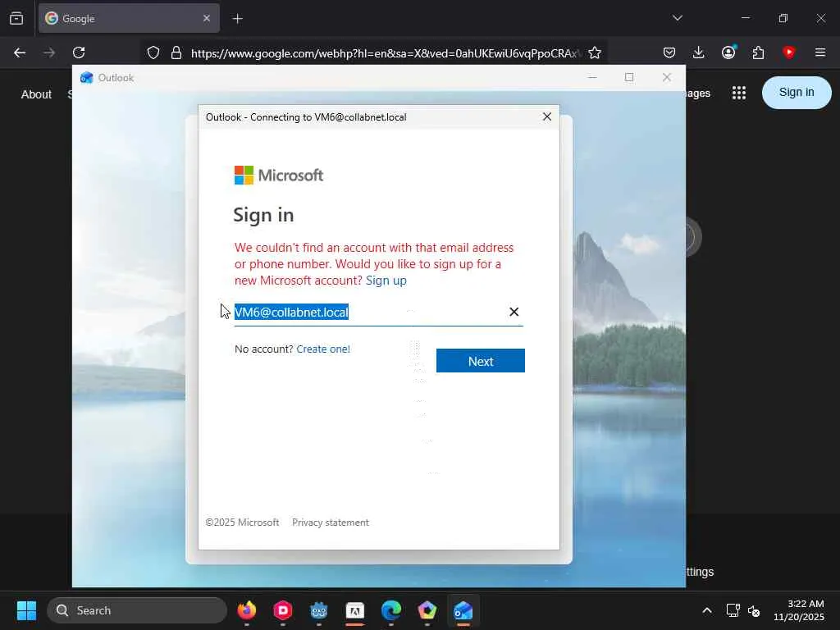The image size is (840, 630).
Task: Click the site security padlock icon
Action: coord(176,52)
